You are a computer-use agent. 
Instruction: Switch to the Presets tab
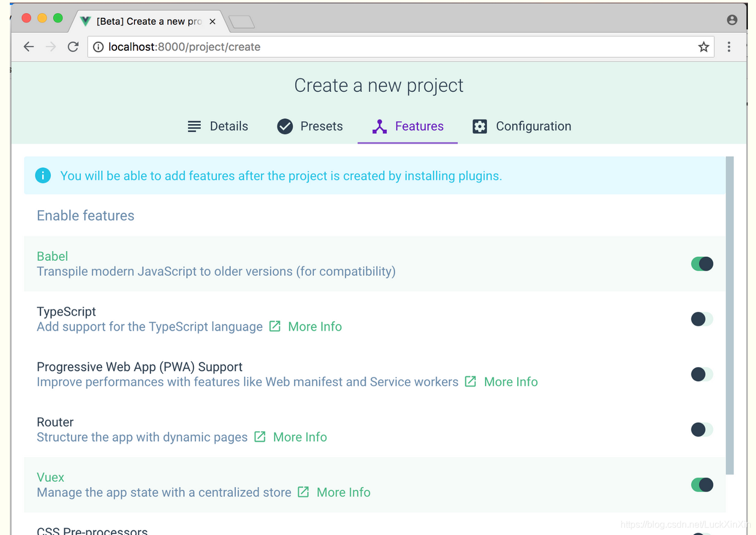(310, 126)
